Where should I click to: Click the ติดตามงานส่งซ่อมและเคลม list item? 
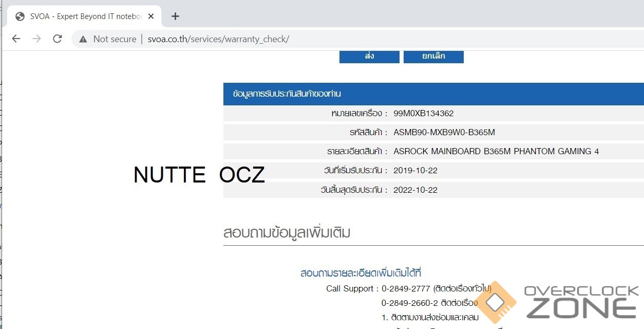pyautogui.click(x=434, y=318)
